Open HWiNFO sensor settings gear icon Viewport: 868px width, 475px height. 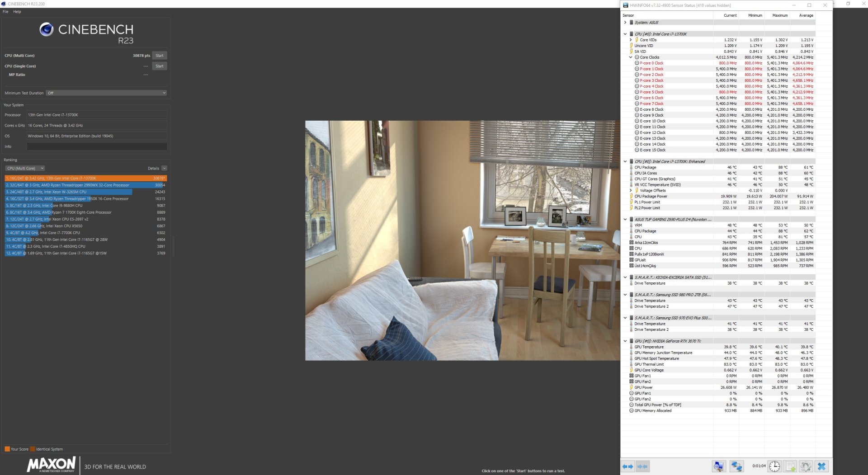806,466
